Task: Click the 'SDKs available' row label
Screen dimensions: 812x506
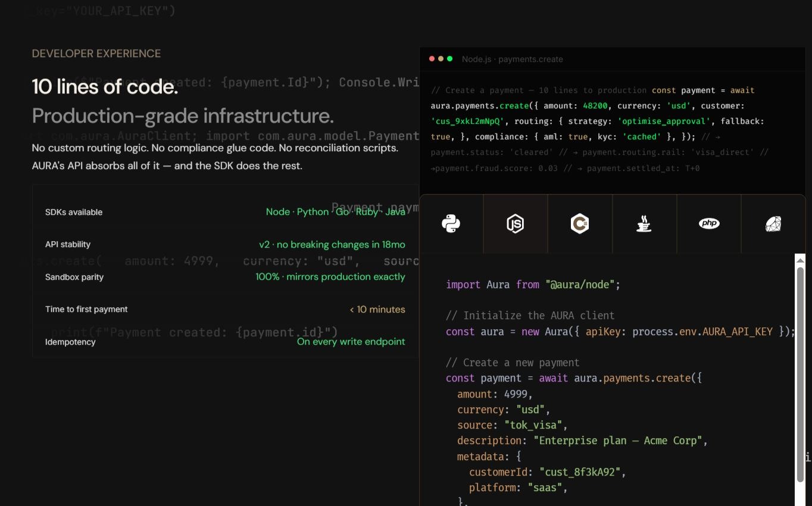Action: tap(74, 212)
